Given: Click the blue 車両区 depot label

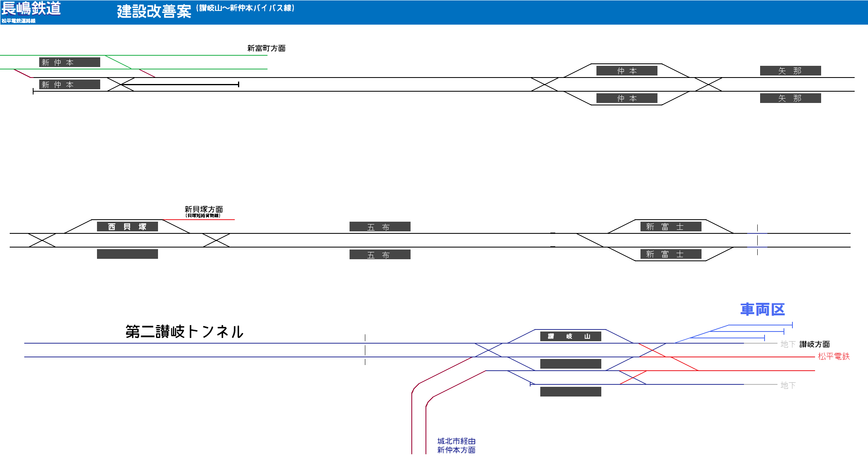Looking at the screenshot, I should pyautogui.click(x=763, y=310).
